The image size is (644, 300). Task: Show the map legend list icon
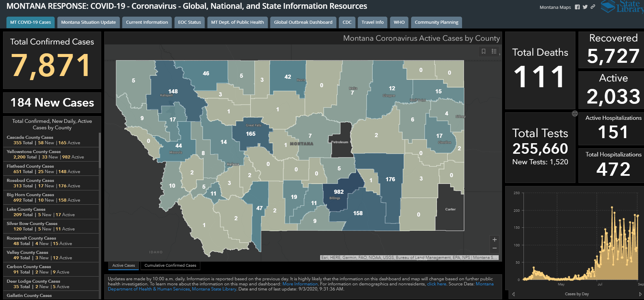point(494,51)
